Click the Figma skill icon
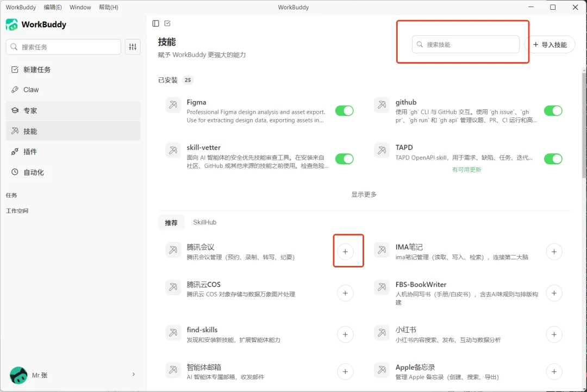The width and height of the screenshot is (587, 392). pyautogui.click(x=173, y=105)
